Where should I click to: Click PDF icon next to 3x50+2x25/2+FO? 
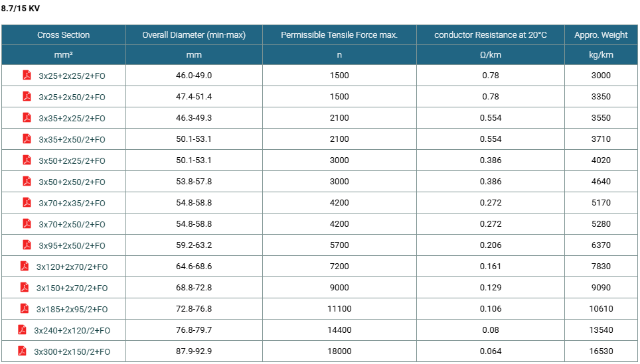[x=27, y=160]
